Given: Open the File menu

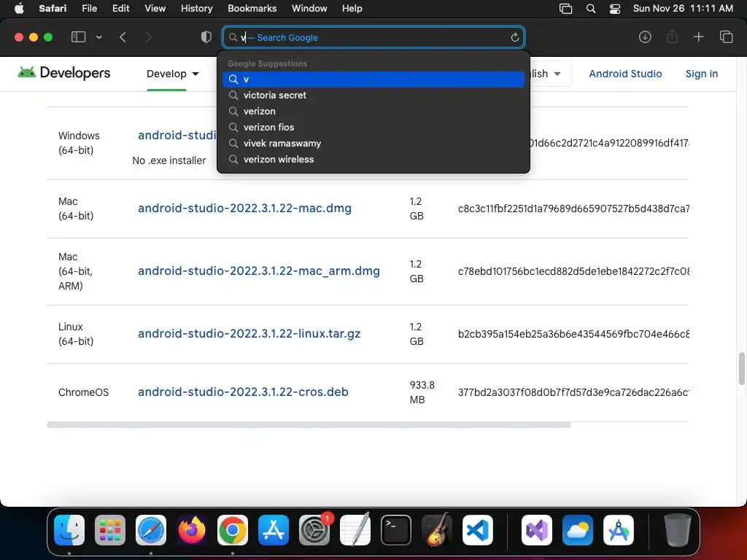Looking at the screenshot, I should click(89, 9).
